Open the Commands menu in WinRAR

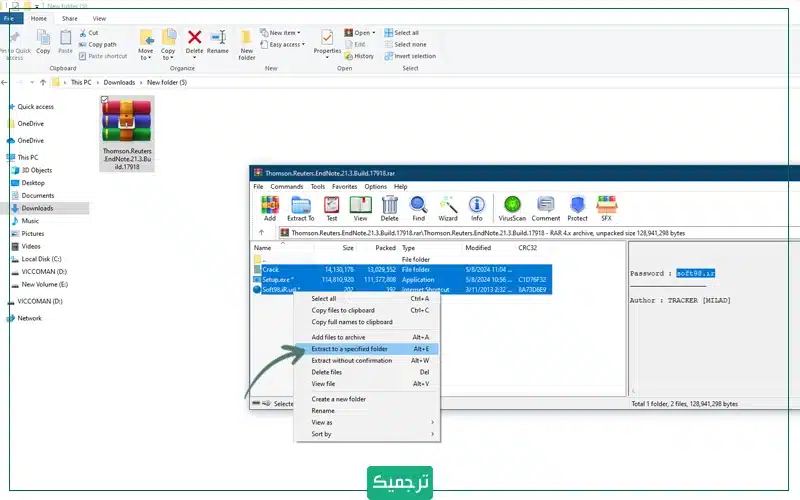(287, 187)
